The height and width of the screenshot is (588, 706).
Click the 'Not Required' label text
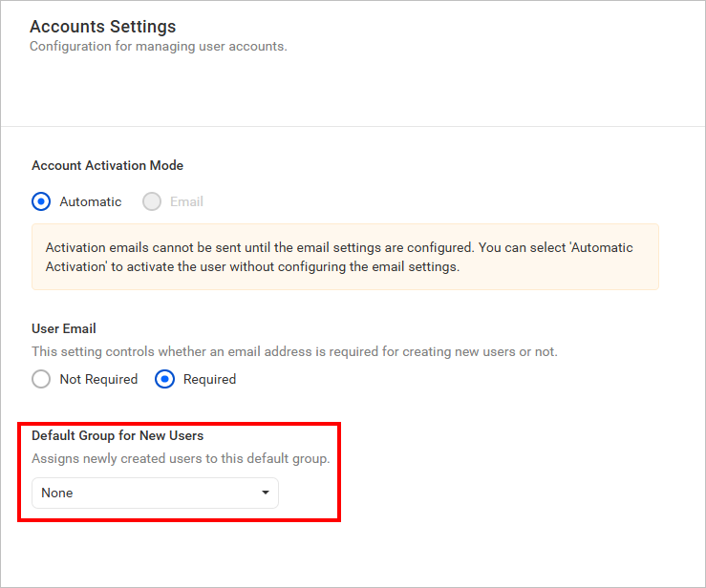[x=98, y=379]
